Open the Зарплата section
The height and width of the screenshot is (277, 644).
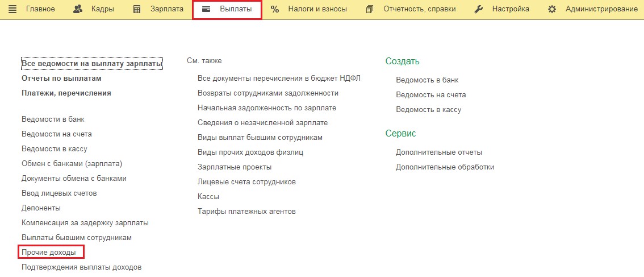167,9
